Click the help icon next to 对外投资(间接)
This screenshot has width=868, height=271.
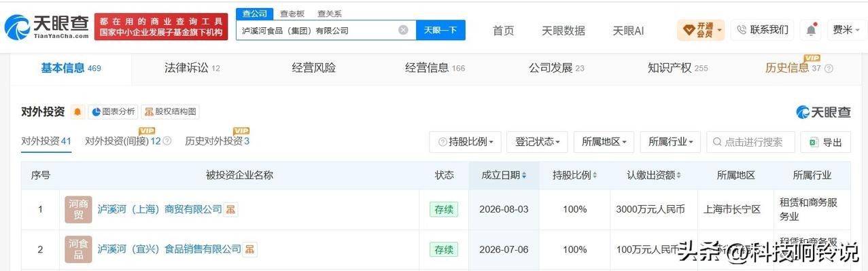pos(167,141)
